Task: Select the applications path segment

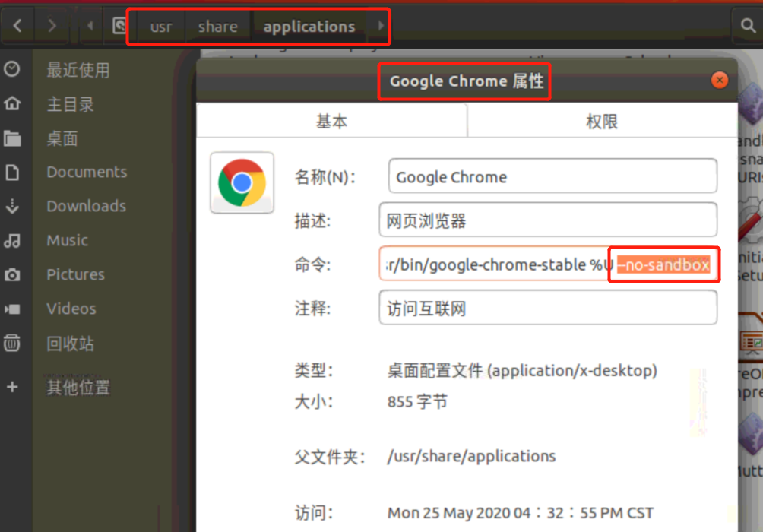Action: (309, 27)
